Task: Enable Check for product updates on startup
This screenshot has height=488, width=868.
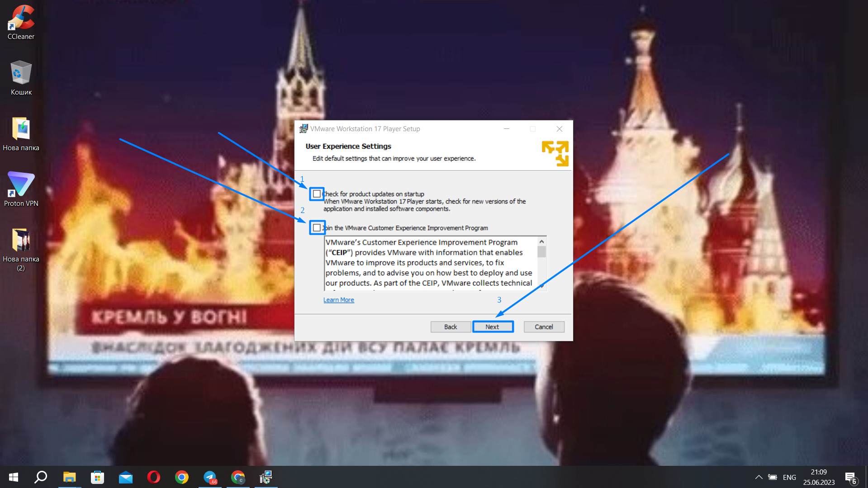Action: (x=317, y=194)
